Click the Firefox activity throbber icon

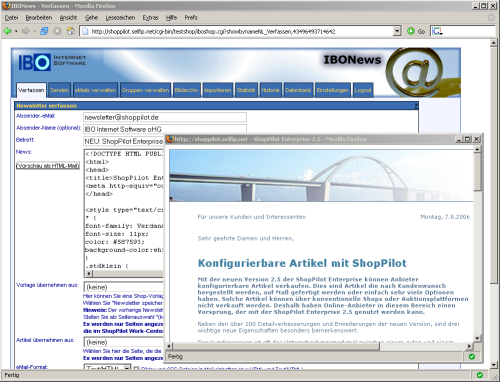[491, 17]
